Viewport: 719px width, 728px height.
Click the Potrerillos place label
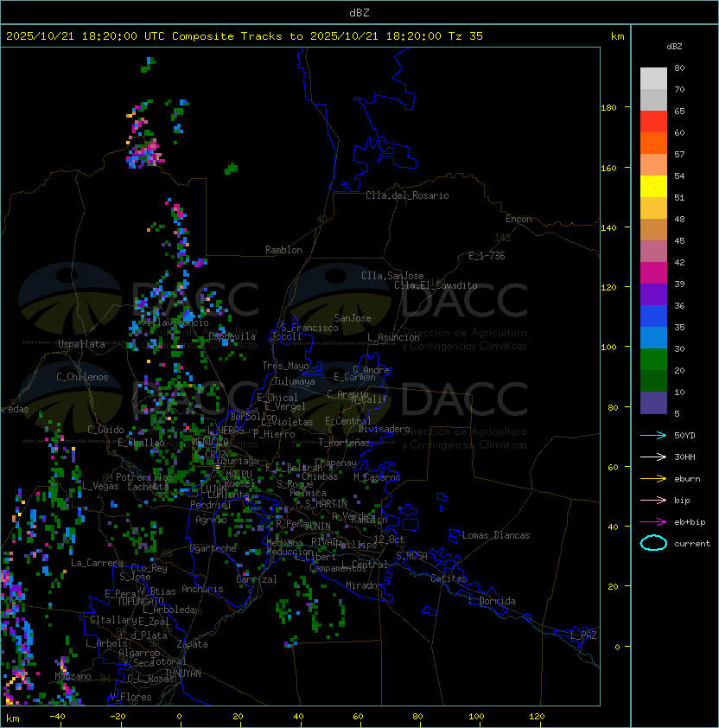click(x=144, y=477)
